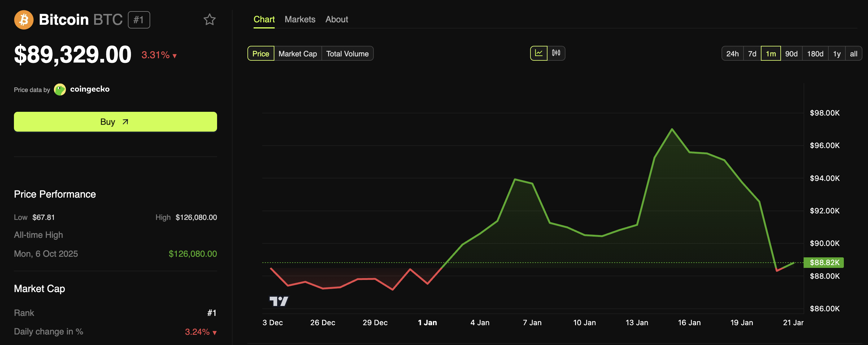Select the Market Cap data toggle

(298, 54)
